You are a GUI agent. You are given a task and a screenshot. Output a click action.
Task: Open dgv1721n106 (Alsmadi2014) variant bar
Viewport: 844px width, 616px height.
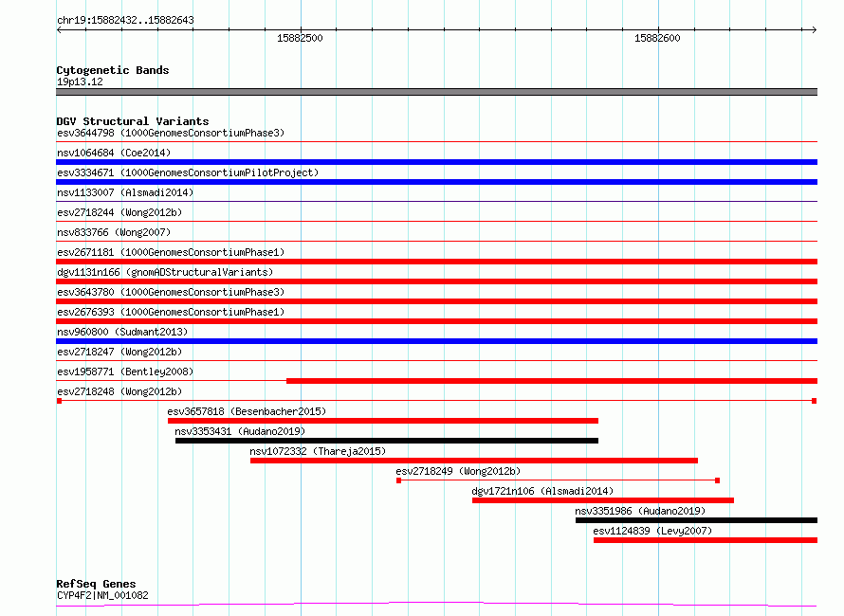coord(603,500)
